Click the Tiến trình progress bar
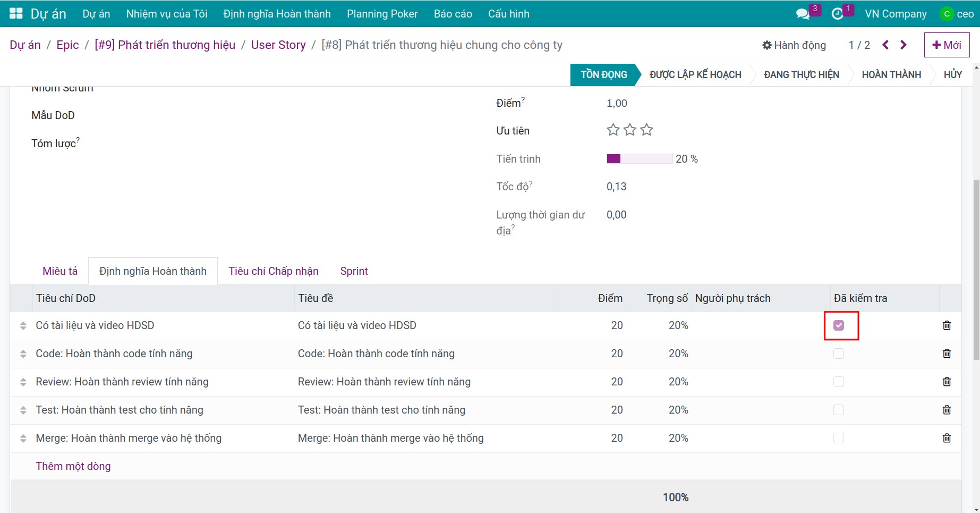Viewport: 980px width, 513px height. tap(640, 158)
